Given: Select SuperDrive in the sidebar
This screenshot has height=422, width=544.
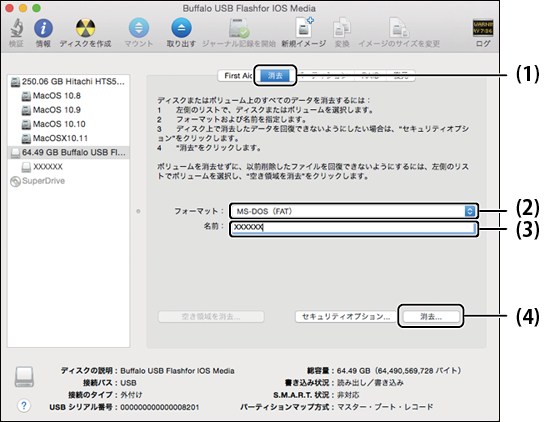Looking at the screenshot, I should (68, 181).
